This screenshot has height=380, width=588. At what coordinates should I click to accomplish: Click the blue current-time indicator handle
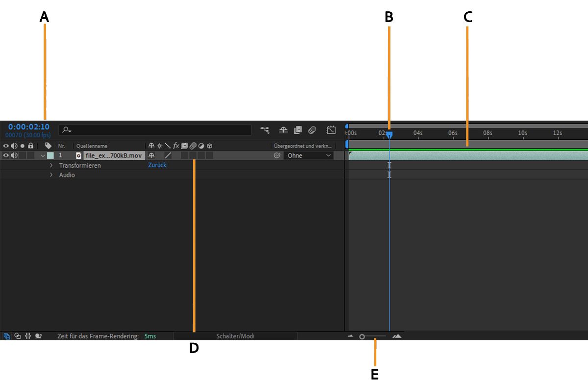tap(389, 134)
